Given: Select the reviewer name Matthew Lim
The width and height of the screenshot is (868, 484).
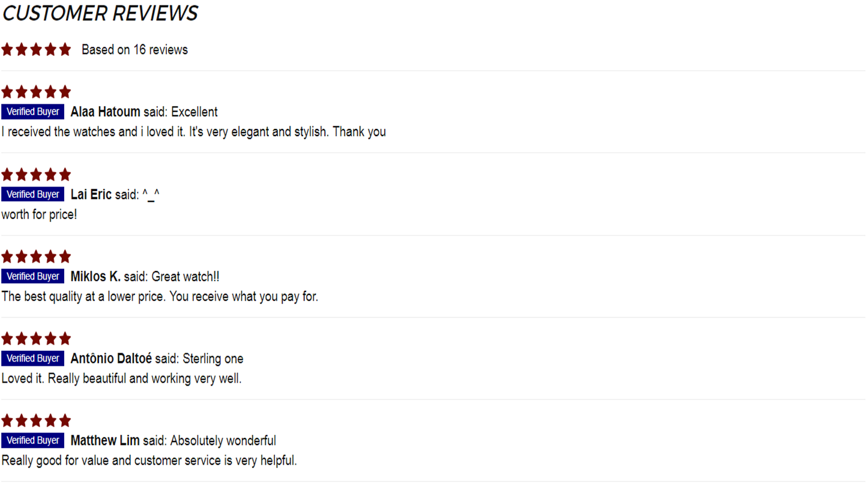Looking at the screenshot, I should (105, 441).
